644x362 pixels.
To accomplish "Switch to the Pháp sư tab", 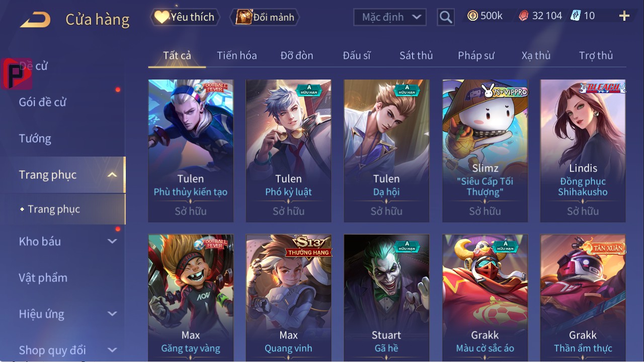I will [x=476, y=55].
